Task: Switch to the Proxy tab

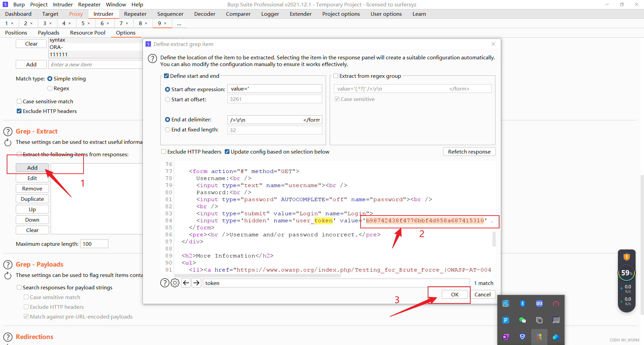Action: pyautogui.click(x=76, y=14)
